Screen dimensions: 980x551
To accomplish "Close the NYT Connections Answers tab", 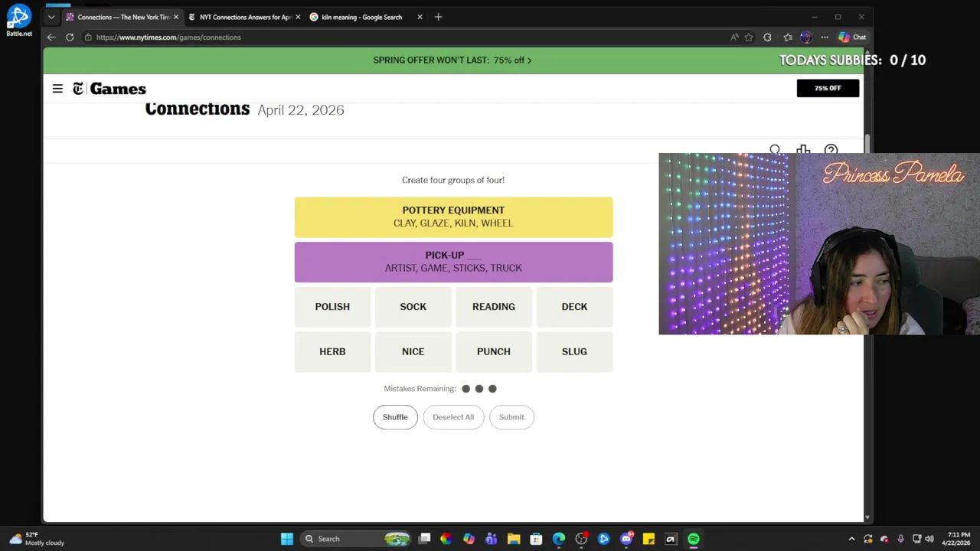I will (x=297, y=17).
